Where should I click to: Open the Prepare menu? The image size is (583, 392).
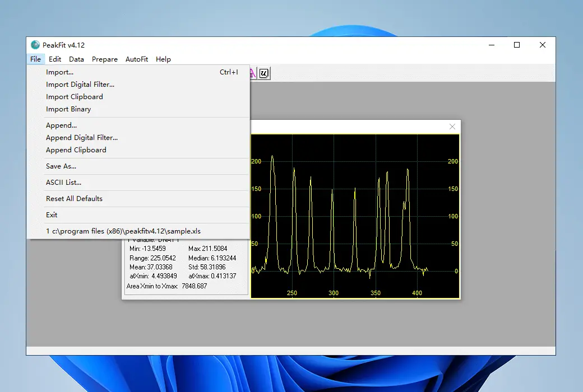(x=105, y=59)
